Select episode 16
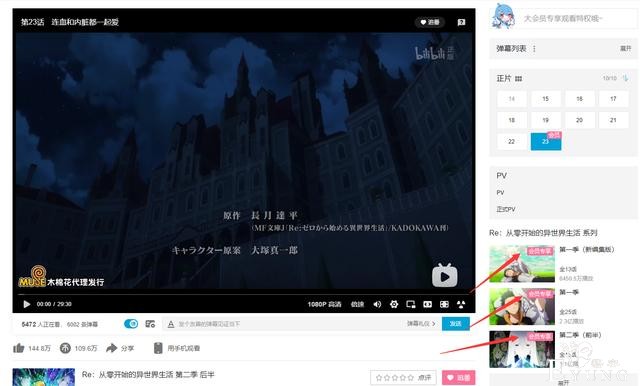 coord(580,99)
